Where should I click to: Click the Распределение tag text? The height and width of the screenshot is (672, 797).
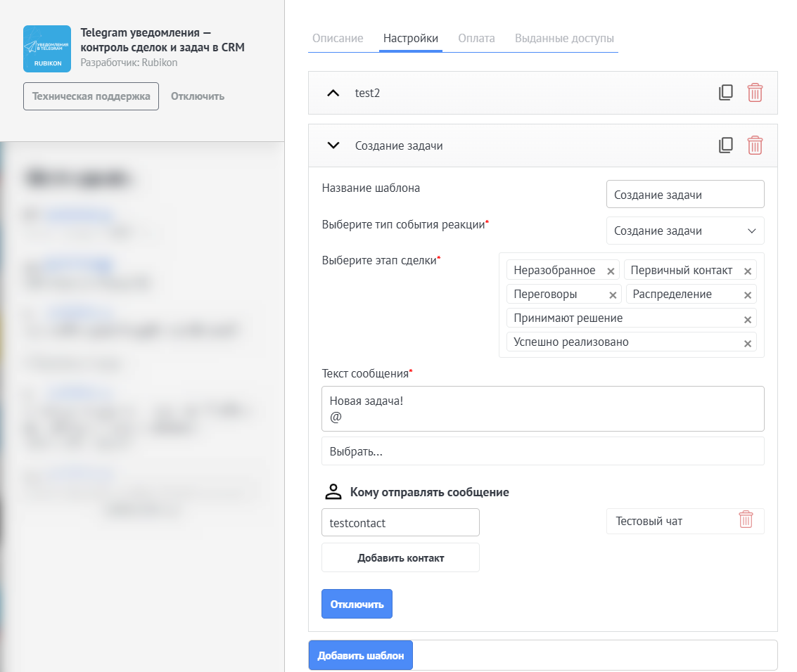coord(672,294)
